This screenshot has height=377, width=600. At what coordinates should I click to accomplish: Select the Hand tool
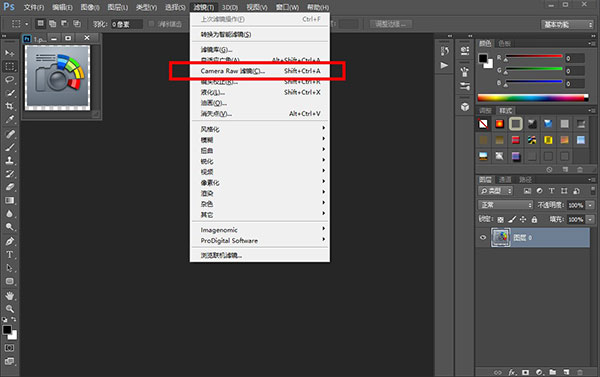pos(10,295)
